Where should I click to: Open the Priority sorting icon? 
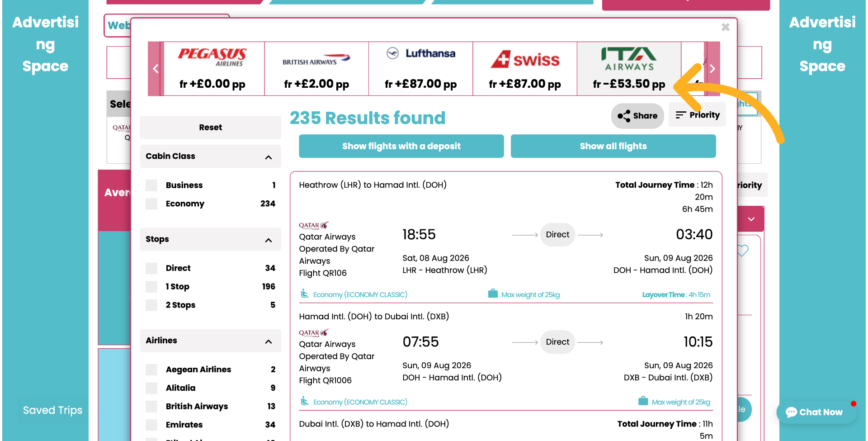click(x=681, y=115)
